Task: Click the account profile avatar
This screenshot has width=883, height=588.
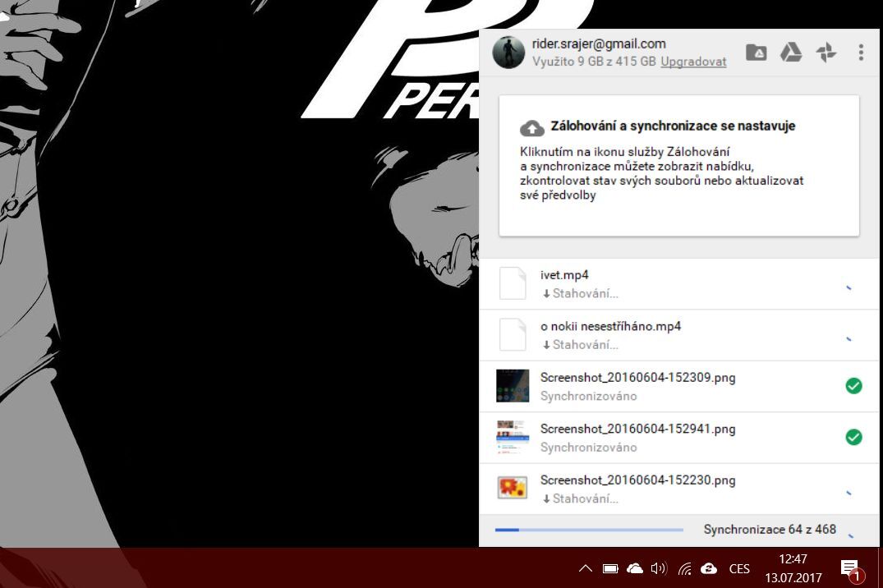Action: (508, 53)
